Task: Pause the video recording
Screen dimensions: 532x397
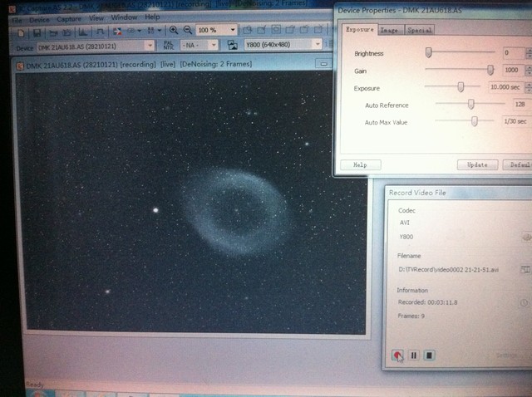Action: pos(413,355)
